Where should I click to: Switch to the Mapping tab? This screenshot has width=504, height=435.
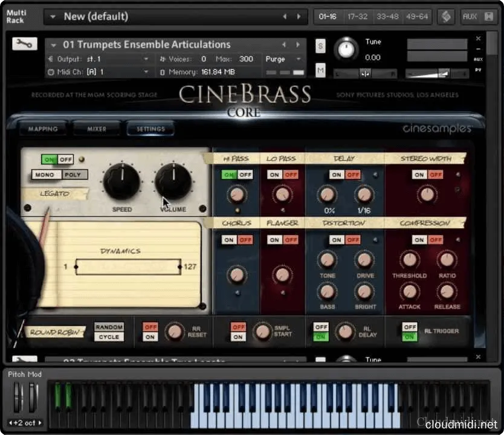[43, 129]
